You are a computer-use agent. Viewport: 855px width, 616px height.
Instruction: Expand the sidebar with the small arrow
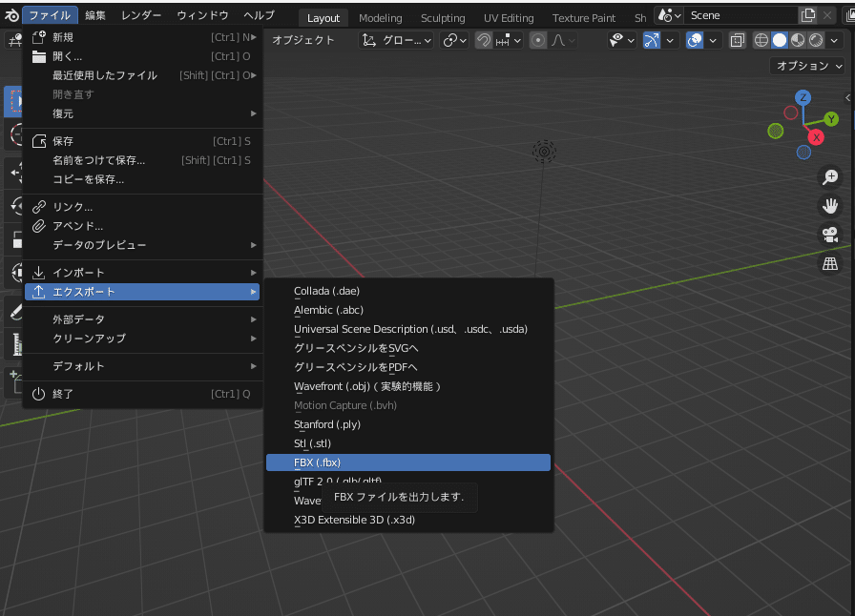[x=848, y=98]
